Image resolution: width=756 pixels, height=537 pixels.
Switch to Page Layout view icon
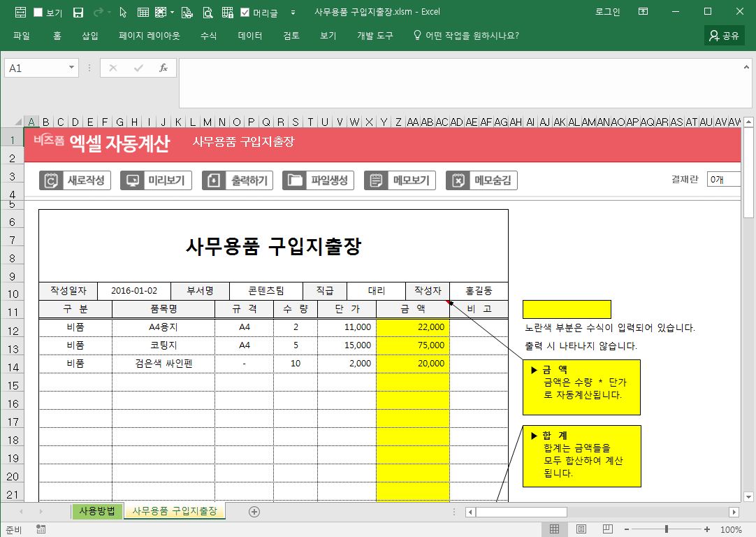click(x=581, y=529)
